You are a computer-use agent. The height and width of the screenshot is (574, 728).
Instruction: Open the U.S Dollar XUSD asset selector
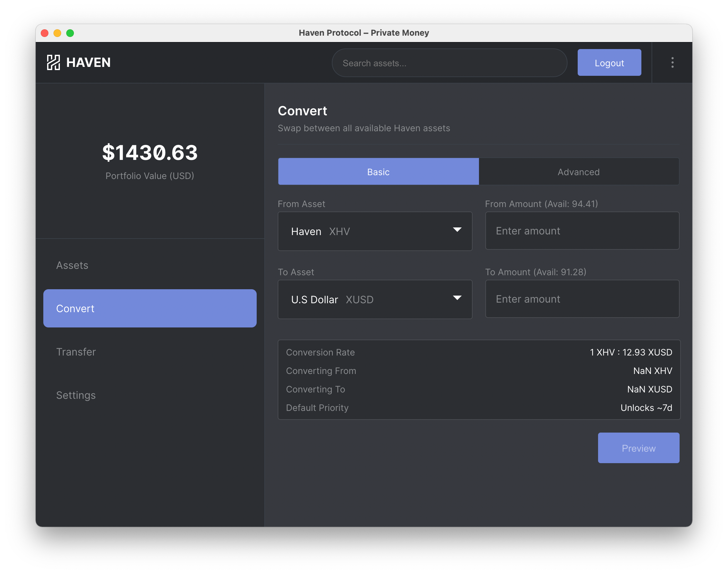point(375,299)
